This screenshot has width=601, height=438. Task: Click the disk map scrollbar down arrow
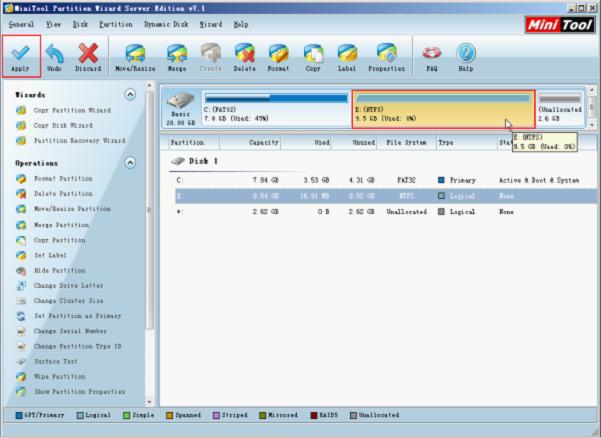click(x=592, y=125)
